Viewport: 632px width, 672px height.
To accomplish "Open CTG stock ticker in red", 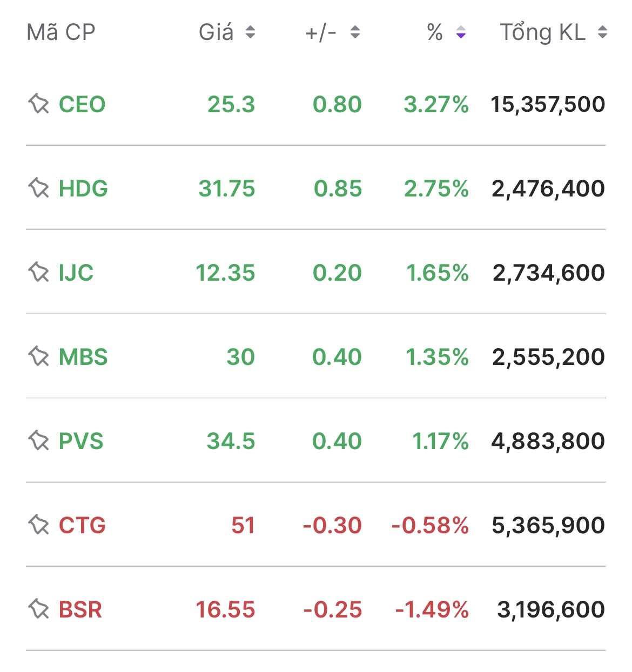I will pyautogui.click(x=82, y=525).
